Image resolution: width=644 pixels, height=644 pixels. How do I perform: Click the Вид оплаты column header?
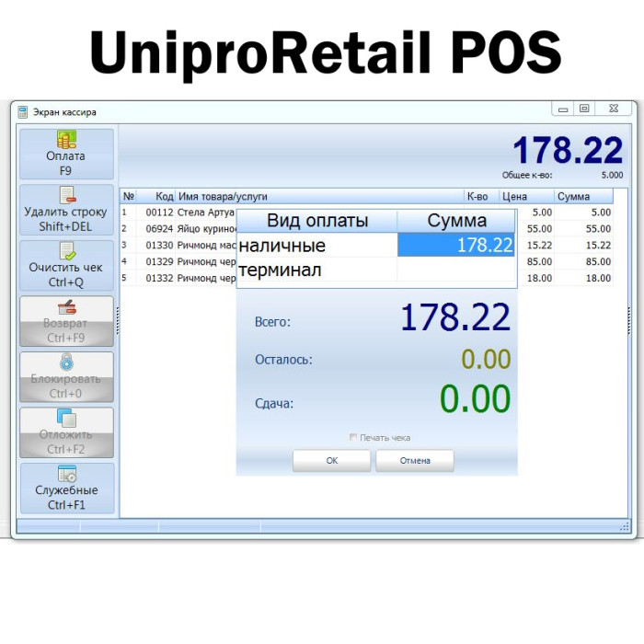click(x=316, y=221)
